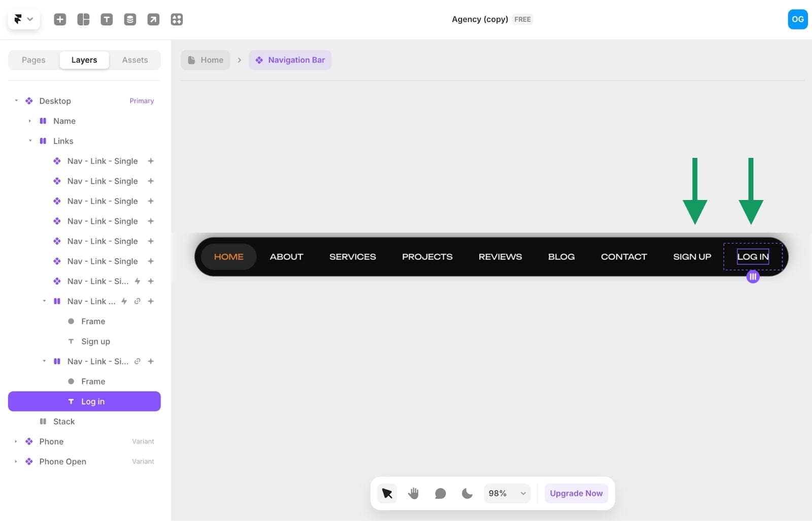This screenshot has width=812, height=521.
Task: Click the OG account avatar
Action: click(797, 19)
